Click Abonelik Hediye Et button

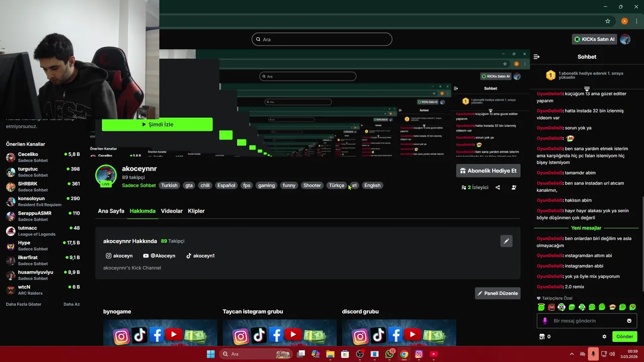(x=488, y=171)
